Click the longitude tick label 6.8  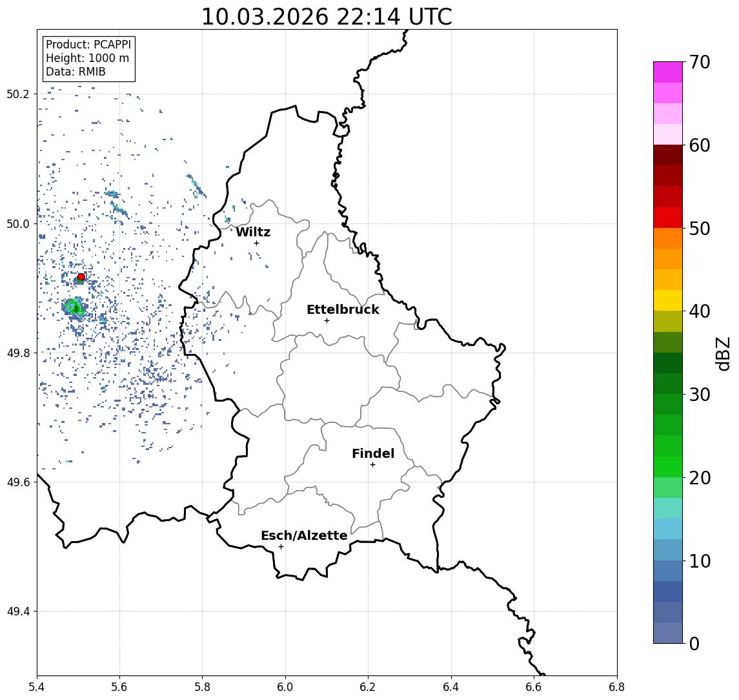click(x=617, y=687)
